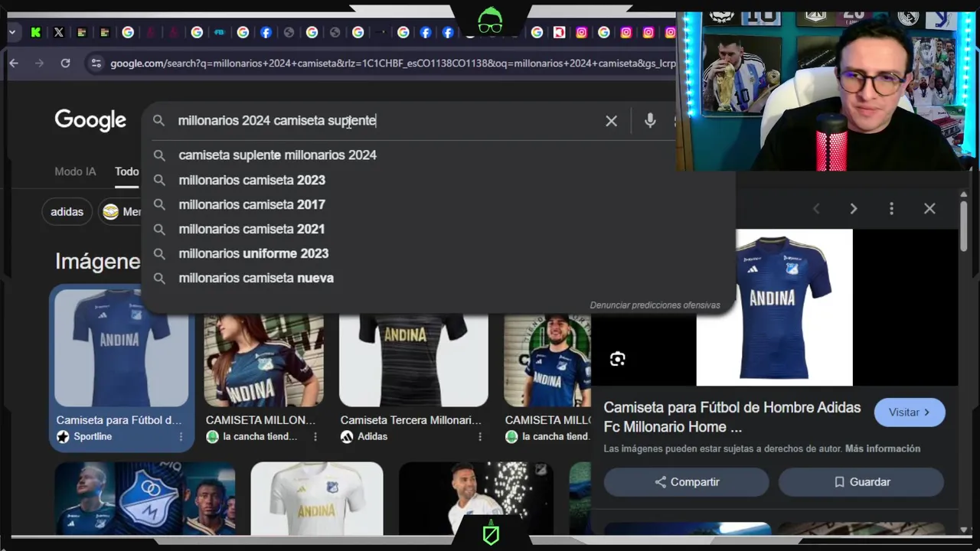The image size is (980, 551).
Task: Click search icon beside 'millonarios camiseta nueva' suggestion
Action: coord(159,278)
